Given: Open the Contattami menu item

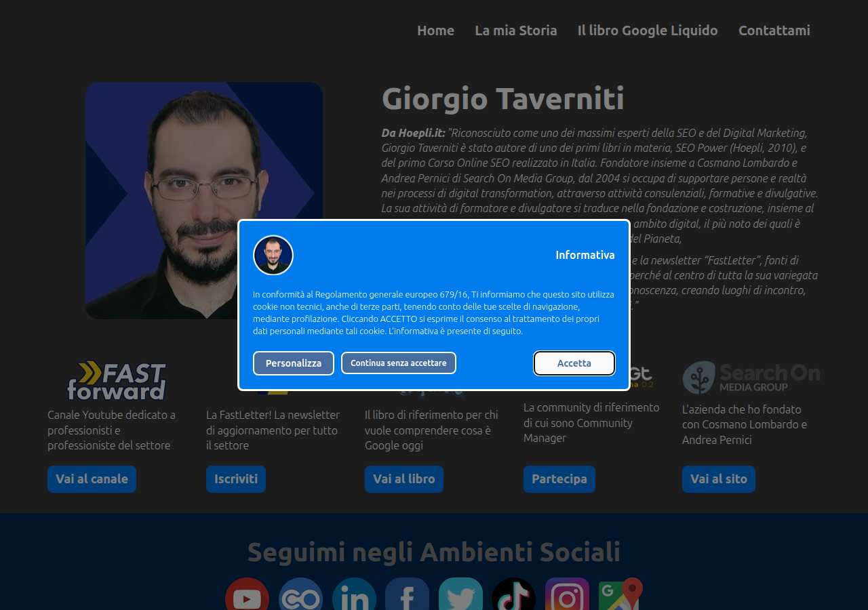Looking at the screenshot, I should 774,30.
